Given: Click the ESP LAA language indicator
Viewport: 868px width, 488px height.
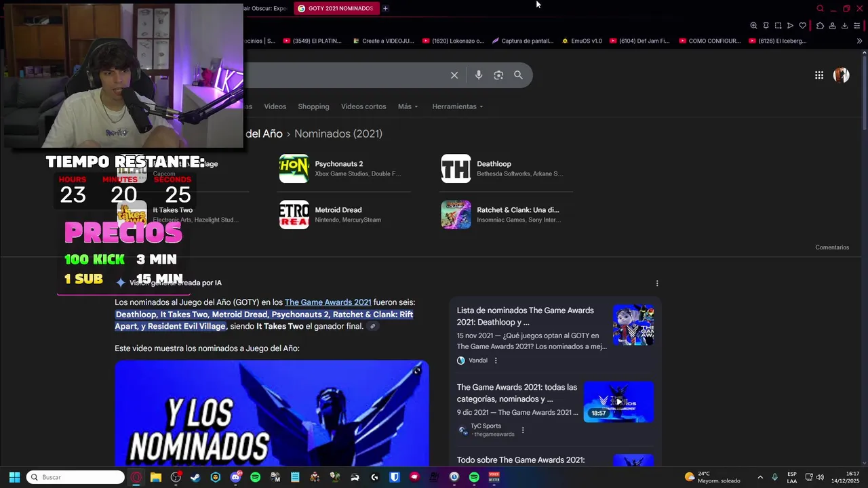Looking at the screenshot, I should (792, 477).
